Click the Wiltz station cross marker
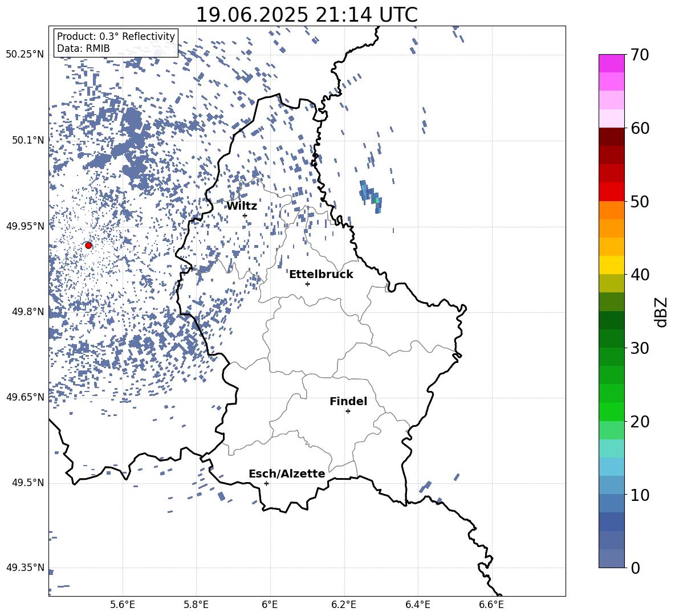The width and height of the screenshot is (675, 616). (245, 215)
